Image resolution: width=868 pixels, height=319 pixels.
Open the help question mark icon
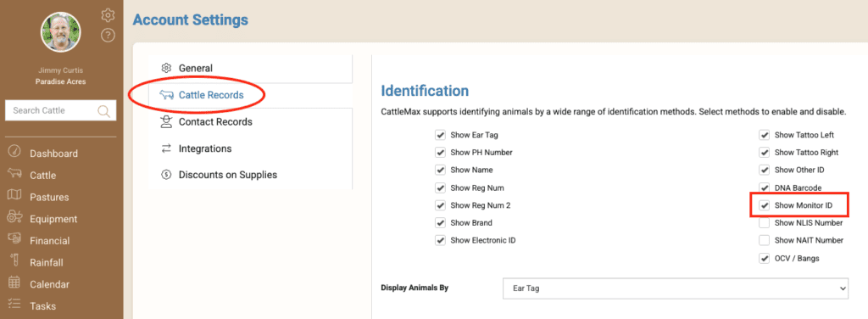click(108, 36)
